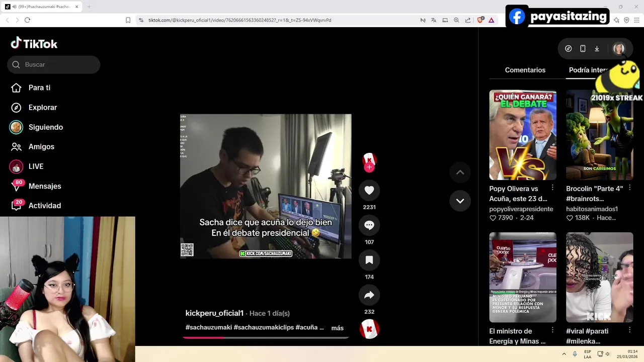Open options for El ministro de Energía card
Viewport: 644px width, 362px height.
(552, 330)
